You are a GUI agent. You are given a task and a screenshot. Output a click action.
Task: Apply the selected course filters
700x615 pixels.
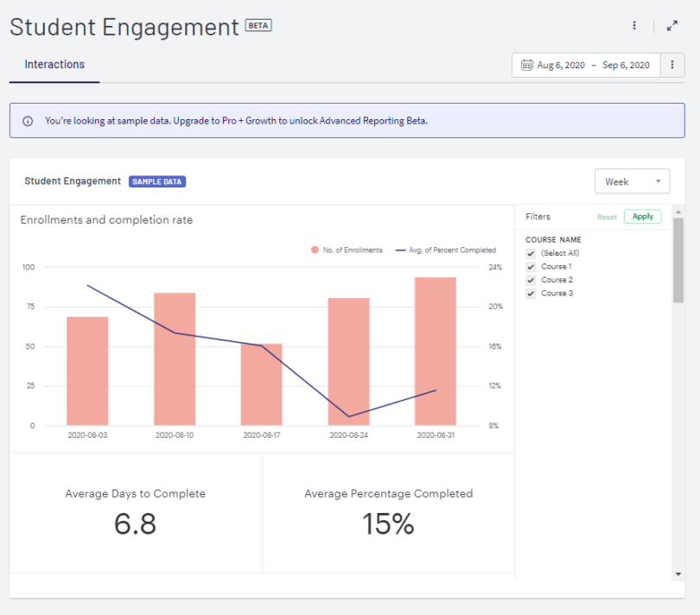[642, 216]
